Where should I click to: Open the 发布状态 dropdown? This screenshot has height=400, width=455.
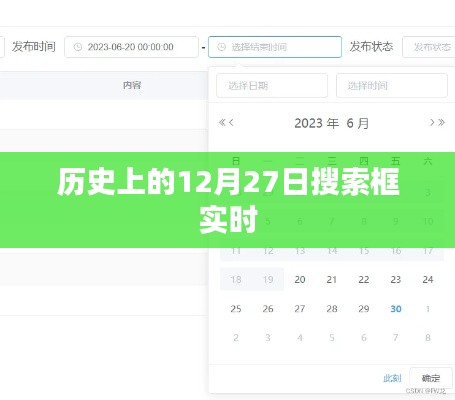tap(429, 47)
